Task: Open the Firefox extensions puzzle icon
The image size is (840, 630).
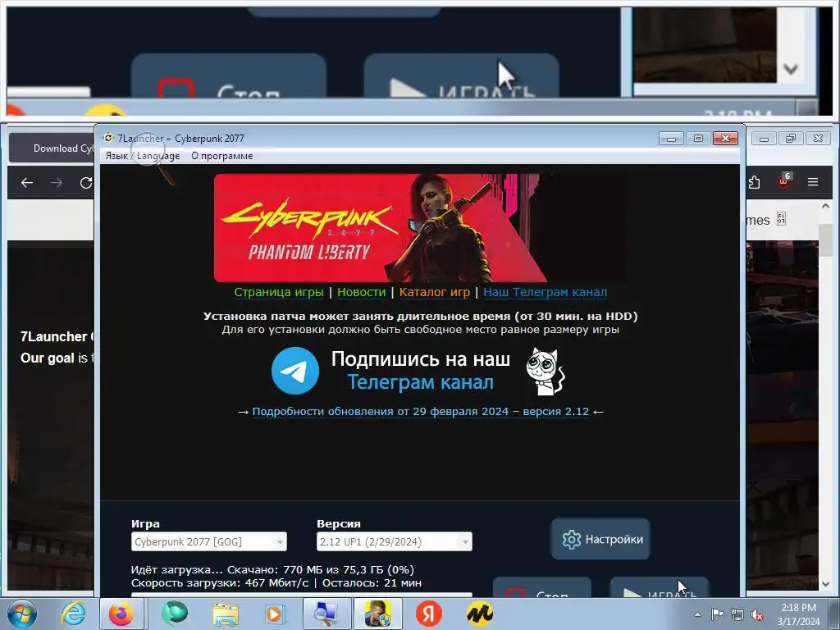Action: click(x=755, y=182)
